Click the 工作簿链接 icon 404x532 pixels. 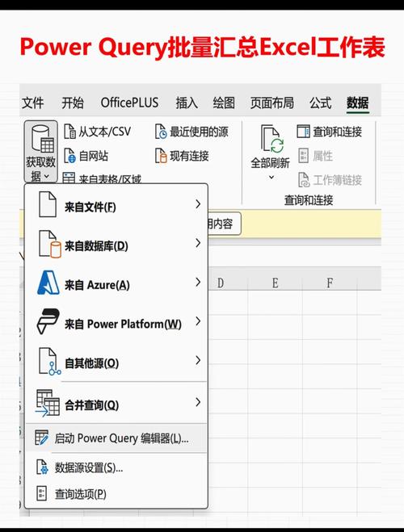(x=304, y=180)
